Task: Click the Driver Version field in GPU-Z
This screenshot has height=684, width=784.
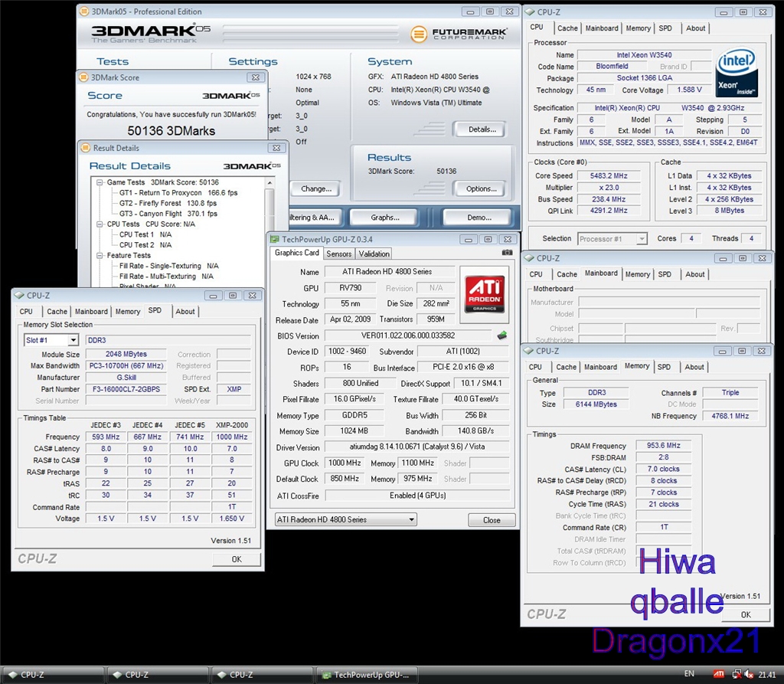Action: [417, 447]
